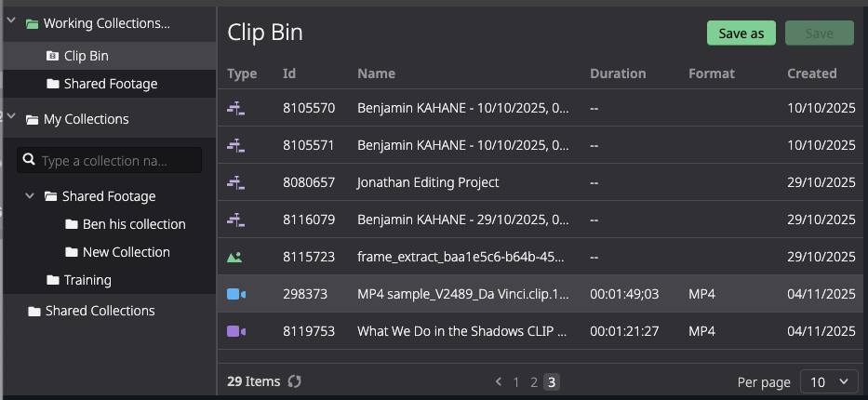The image size is (868, 400).
Task: Click duration 00:01:21:27
Action: pyautogui.click(x=624, y=331)
